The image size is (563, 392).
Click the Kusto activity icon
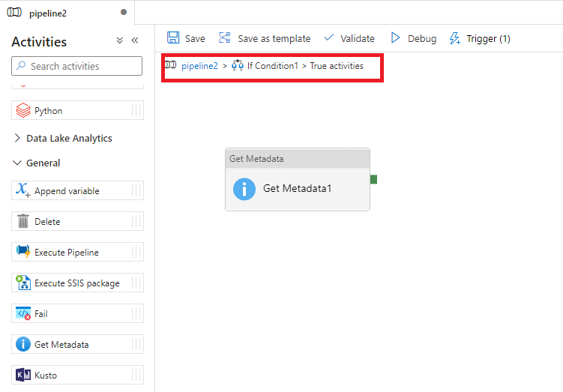pos(23,375)
